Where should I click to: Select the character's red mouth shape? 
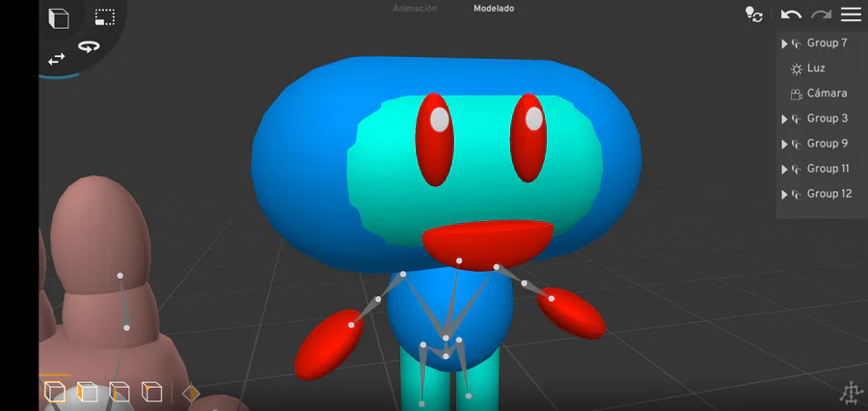pyautogui.click(x=488, y=244)
